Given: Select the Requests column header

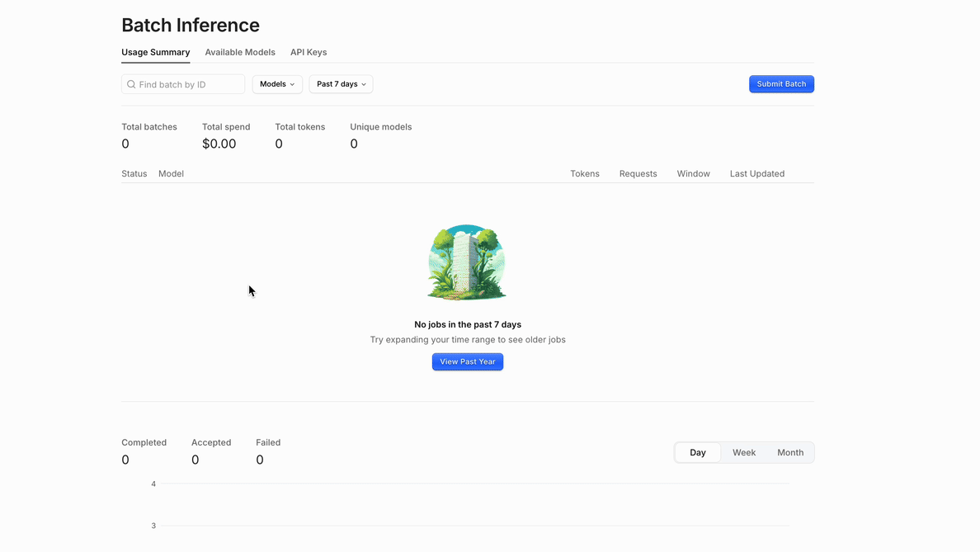Looking at the screenshot, I should 638,174.
